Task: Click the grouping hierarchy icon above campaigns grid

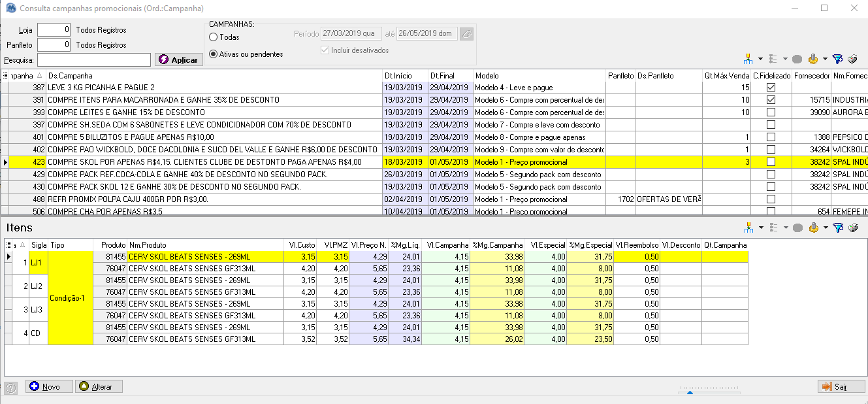Action: [x=748, y=59]
